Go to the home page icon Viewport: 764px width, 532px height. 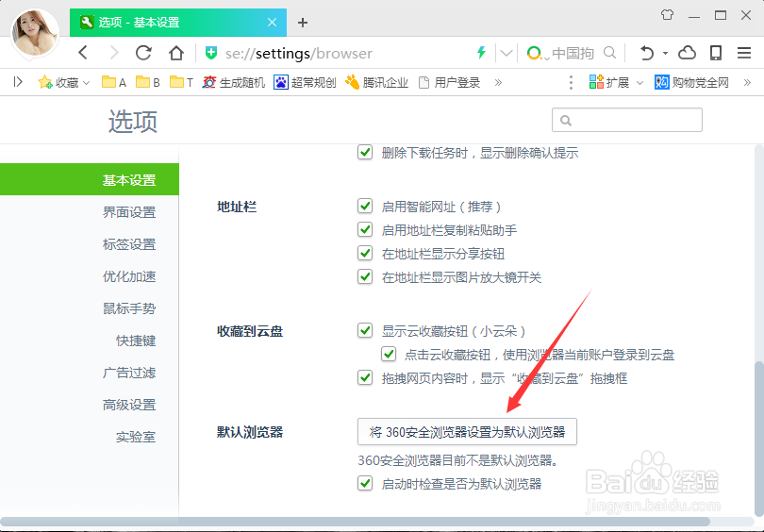[175, 53]
